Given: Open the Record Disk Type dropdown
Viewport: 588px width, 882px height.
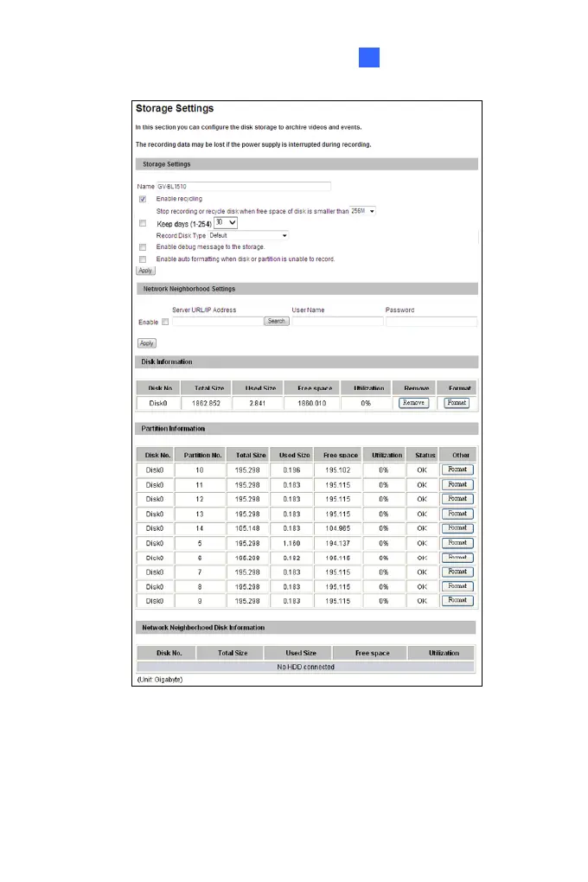Looking at the screenshot, I should click(248, 236).
